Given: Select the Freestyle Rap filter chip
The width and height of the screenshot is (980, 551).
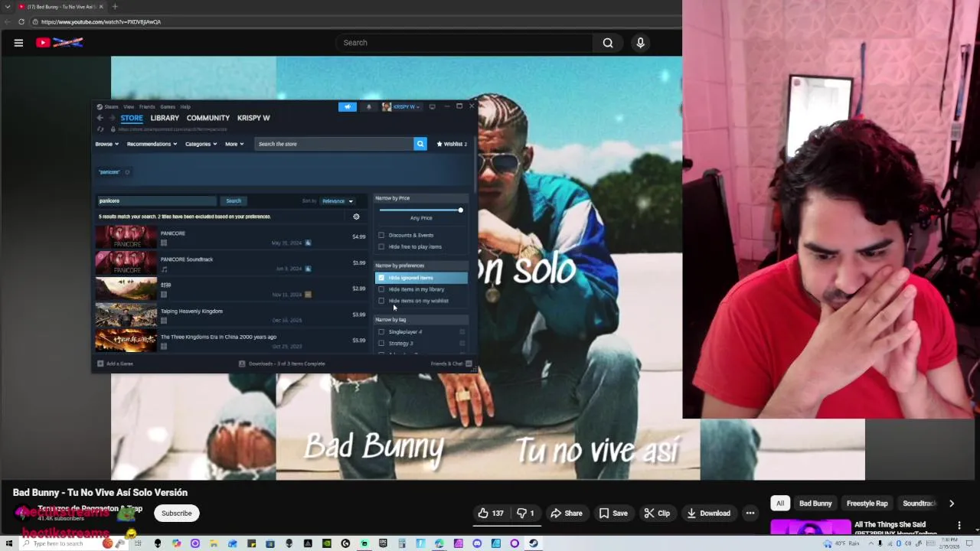Looking at the screenshot, I should 867,504.
